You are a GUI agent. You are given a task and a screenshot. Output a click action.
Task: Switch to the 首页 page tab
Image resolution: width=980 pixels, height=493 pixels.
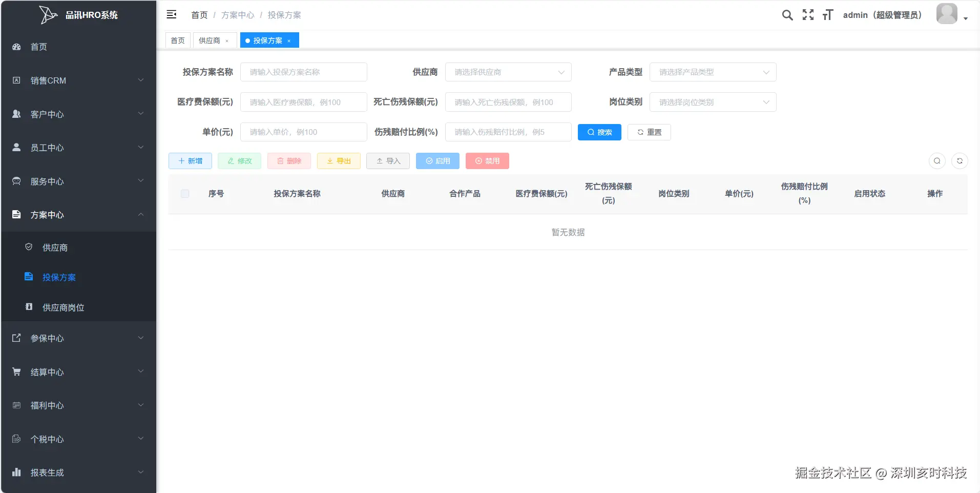coord(178,40)
